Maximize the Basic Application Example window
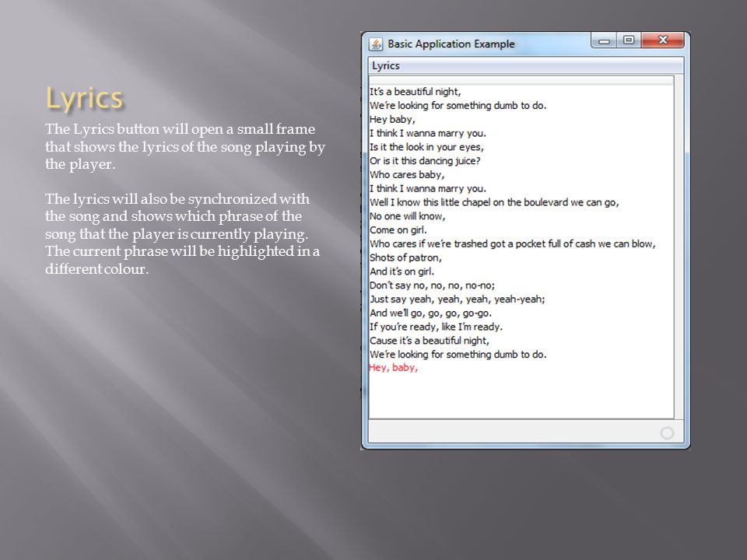Viewport: 747px width, 560px height. 629,40
